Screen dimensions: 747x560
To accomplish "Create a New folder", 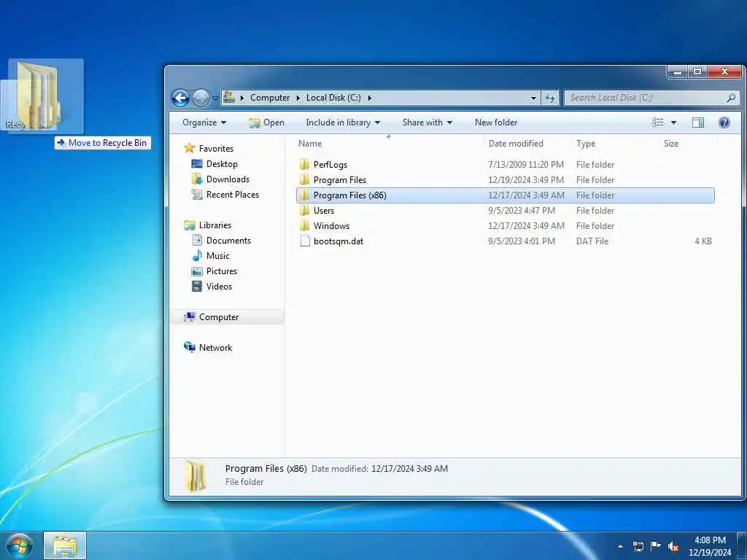I will [x=495, y=122].
